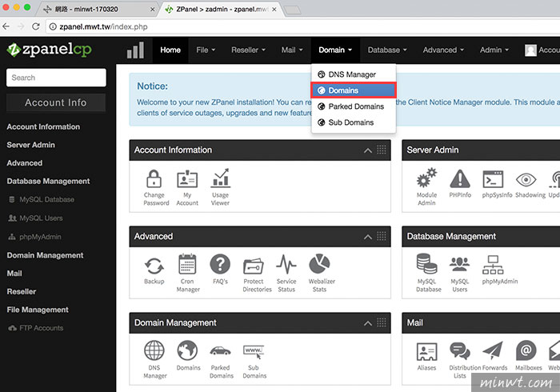Open the Backup module icon
This screenshot has width=560, height=392.
154,266
